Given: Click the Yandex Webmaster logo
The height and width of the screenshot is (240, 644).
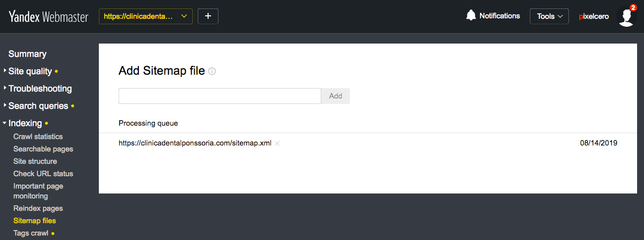Looking at the screenshot, I should tap(48, 16).
